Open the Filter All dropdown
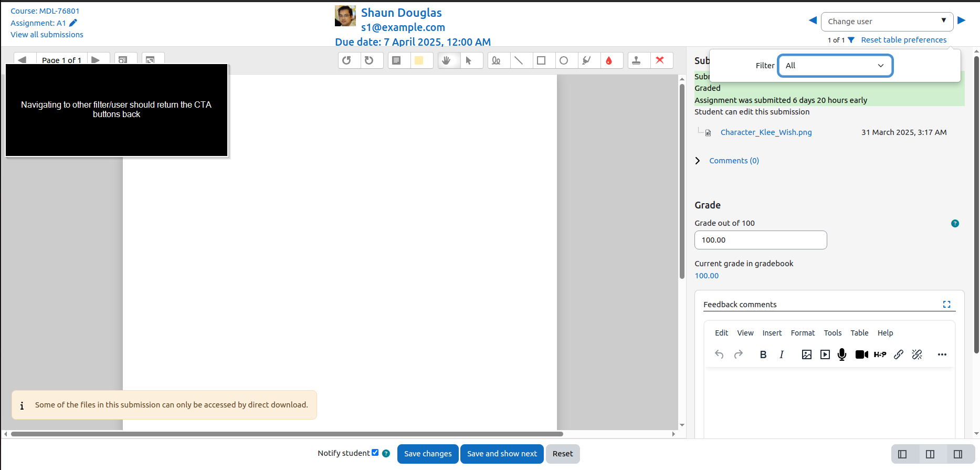The image size is (980, 470). click(835, 66)
